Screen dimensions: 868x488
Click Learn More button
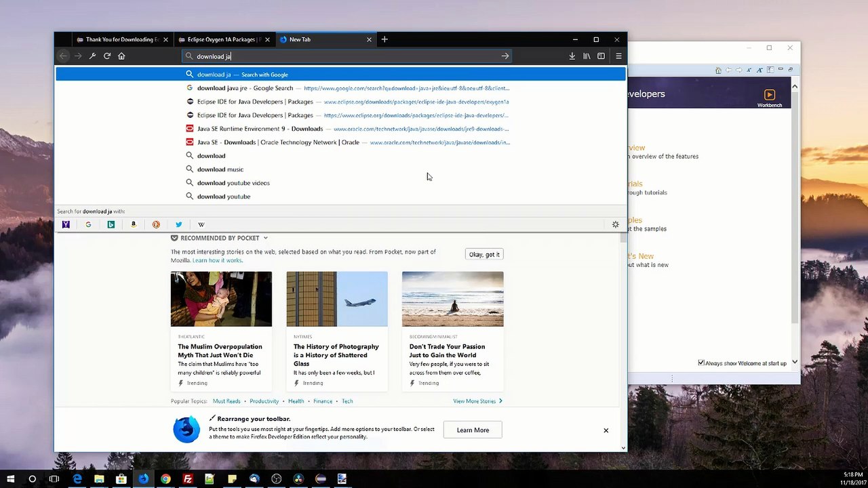[x=473, y=430]
